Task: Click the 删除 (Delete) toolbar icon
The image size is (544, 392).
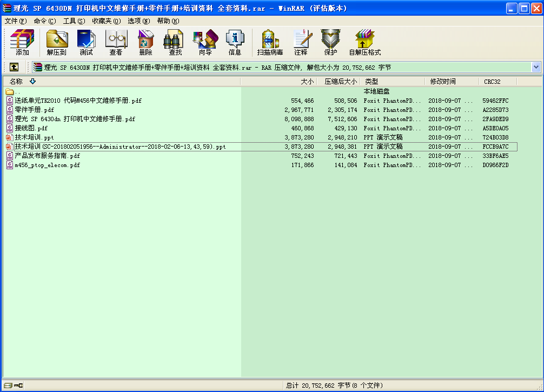Action: click(x=145, y=42)
